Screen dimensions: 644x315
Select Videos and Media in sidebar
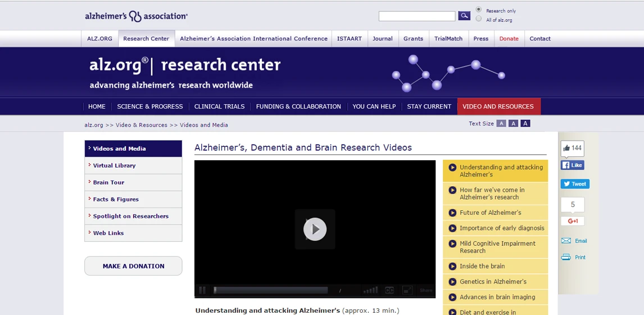134,149
